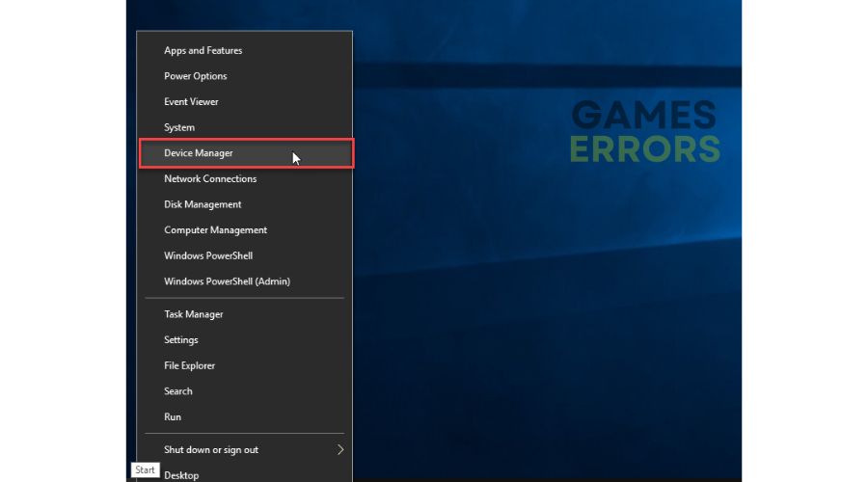Click the Start tooltip label

point(145,470)
